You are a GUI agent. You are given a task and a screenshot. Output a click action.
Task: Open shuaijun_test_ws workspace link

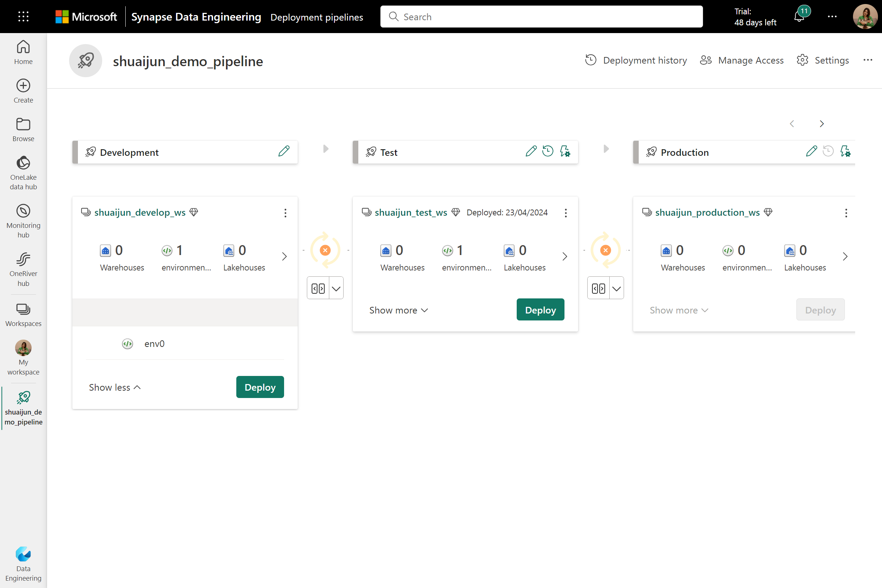pos(411,212)
